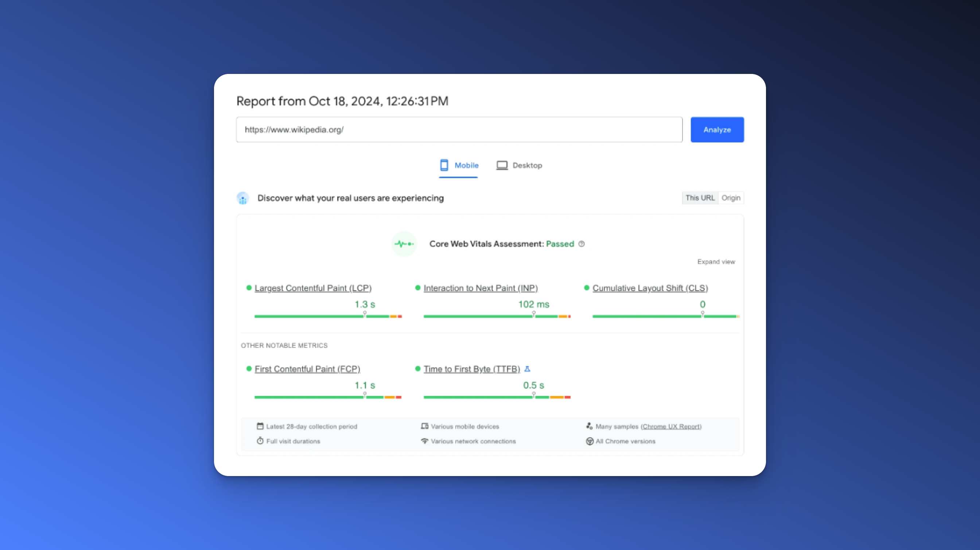
Task: Click inside the URL input field
Action: pos(456,129)
